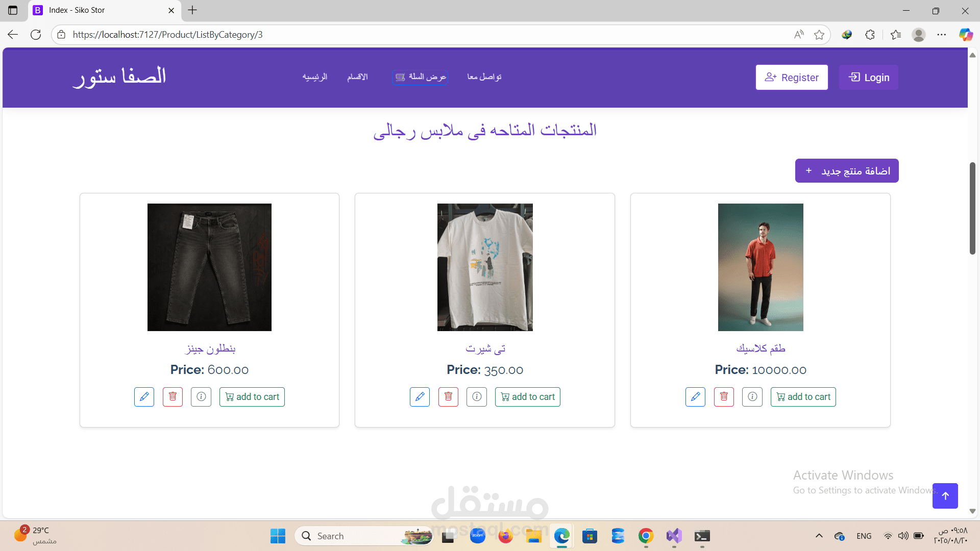980x551 pixels.
Task: Open the Favorites list icon
Action: (895, 35)
